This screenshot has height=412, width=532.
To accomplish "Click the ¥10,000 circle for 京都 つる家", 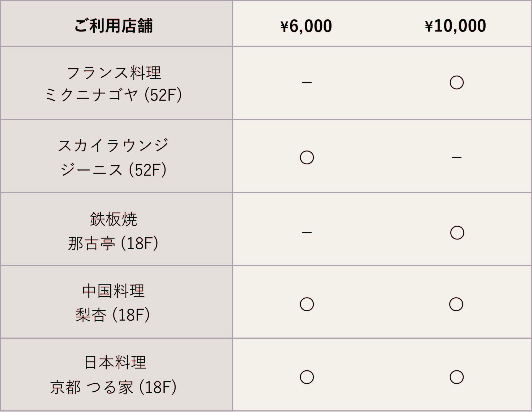I will [x=456, y=377].
